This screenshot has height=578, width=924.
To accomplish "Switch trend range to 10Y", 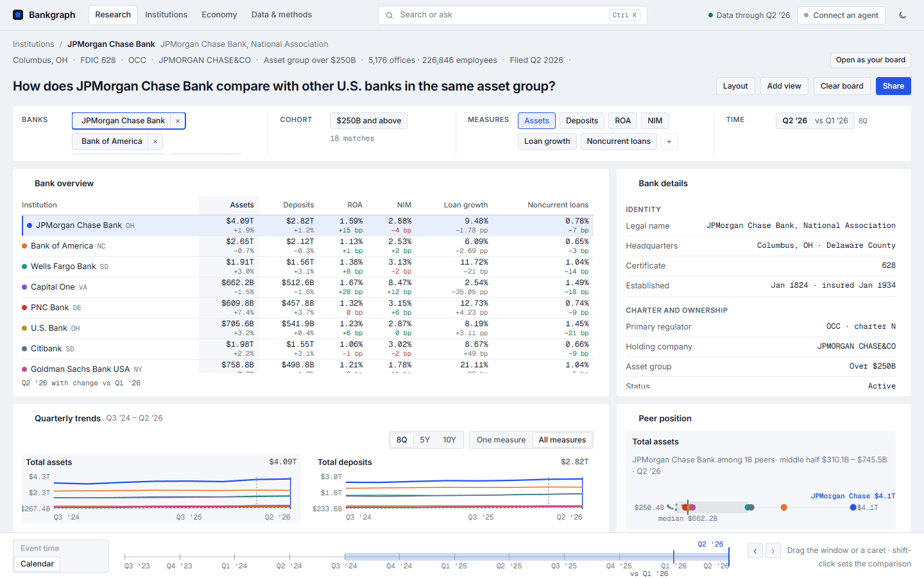I will (x=449, y=440).
